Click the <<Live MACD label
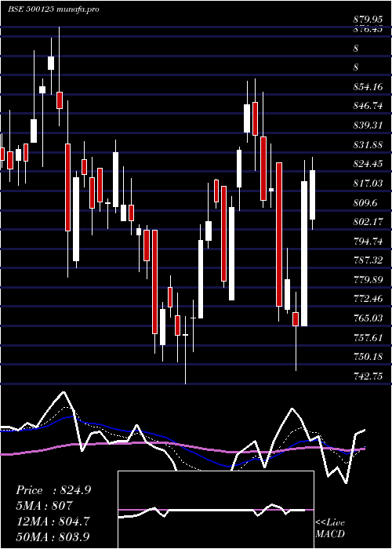 (330, 529)
